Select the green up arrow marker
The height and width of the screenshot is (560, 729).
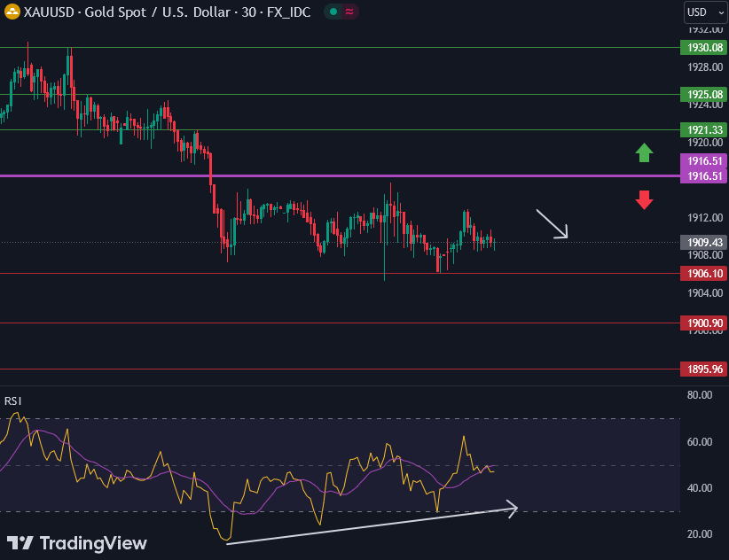[645, 154]
